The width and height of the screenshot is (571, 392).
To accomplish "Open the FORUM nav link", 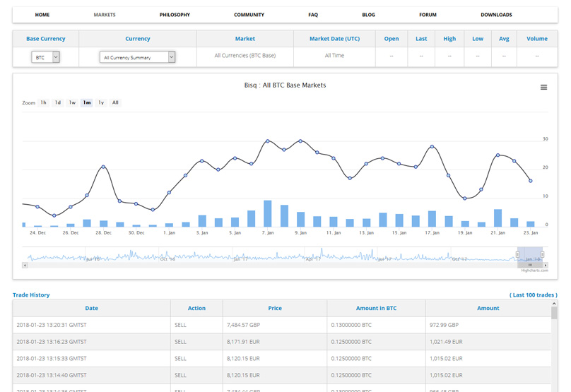I will point(428,15).
